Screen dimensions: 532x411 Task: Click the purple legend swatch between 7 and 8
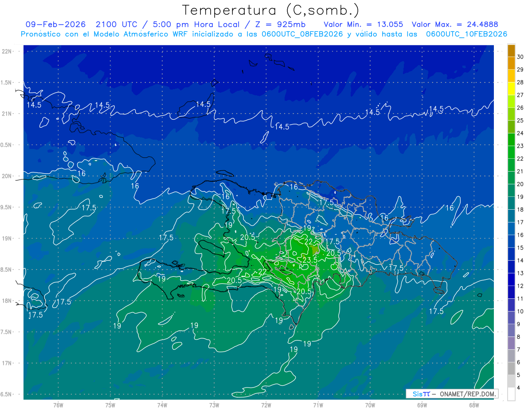click(x=511, y=343)
